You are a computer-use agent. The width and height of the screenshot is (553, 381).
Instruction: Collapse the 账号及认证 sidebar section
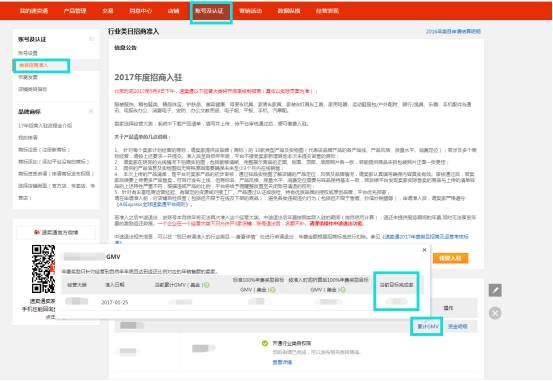(91, 39)
